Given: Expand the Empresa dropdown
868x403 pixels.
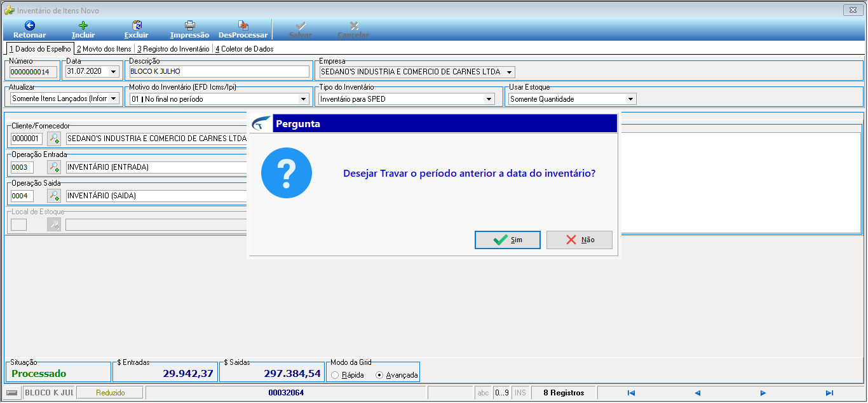Looking at the screenshot, I should tap(510, 72).
